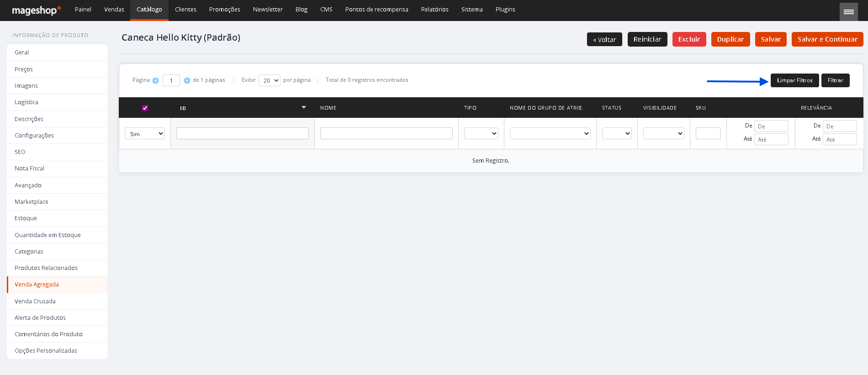Open the Sistema menu
The width and height of the screenshot is (868, 375).
(472, 10)
